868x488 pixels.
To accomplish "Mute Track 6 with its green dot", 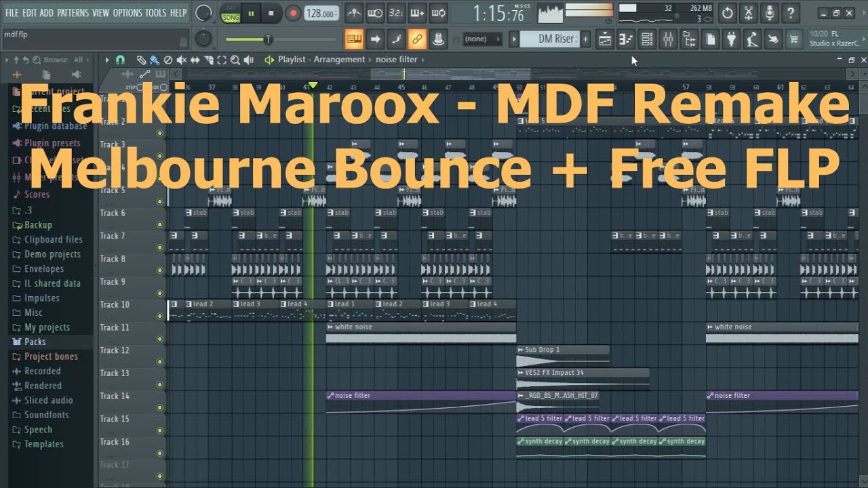I will point(160,224).
